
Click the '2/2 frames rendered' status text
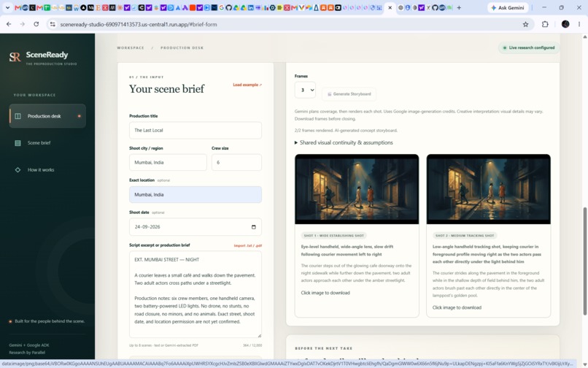coord(346,130)
